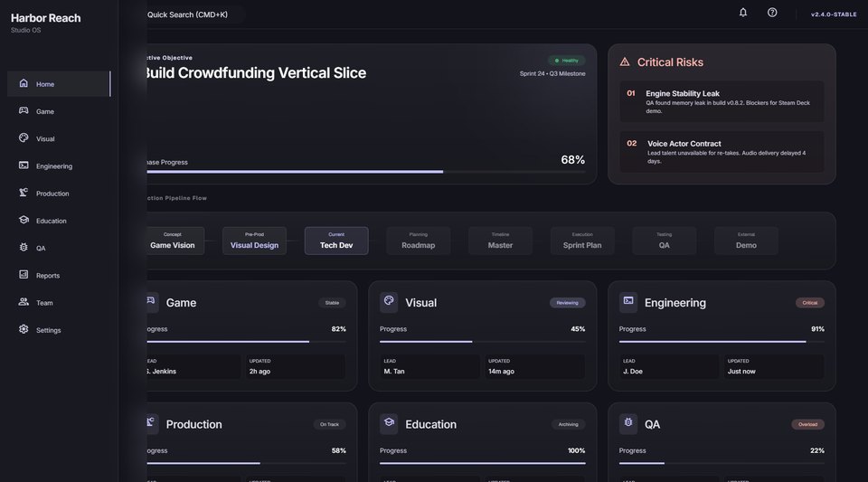
Task: Select the Demo pipeline step
Action: pos(746,241)
